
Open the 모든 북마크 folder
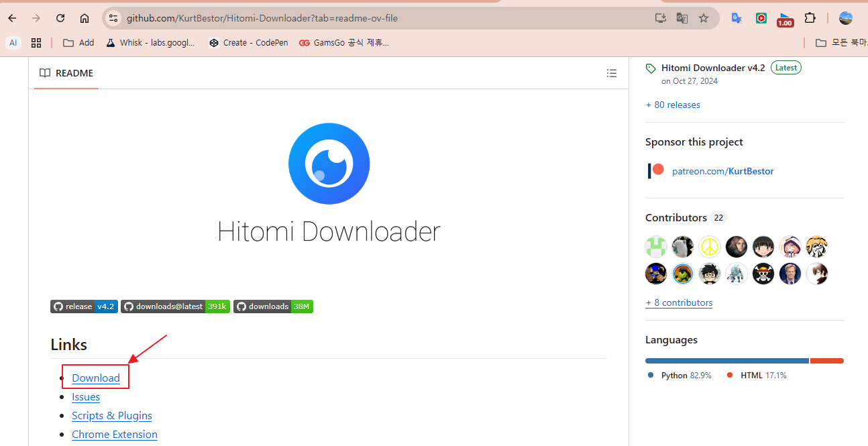[840, 42]
